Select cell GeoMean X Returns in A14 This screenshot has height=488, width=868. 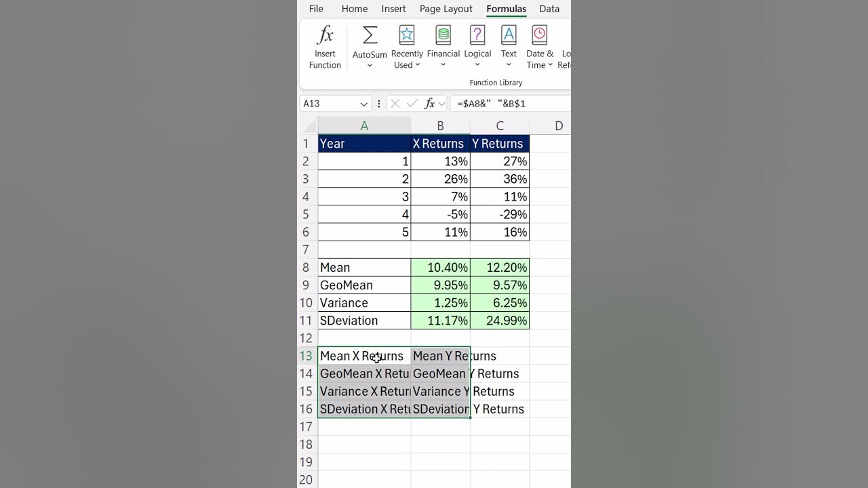coord(364,373)
